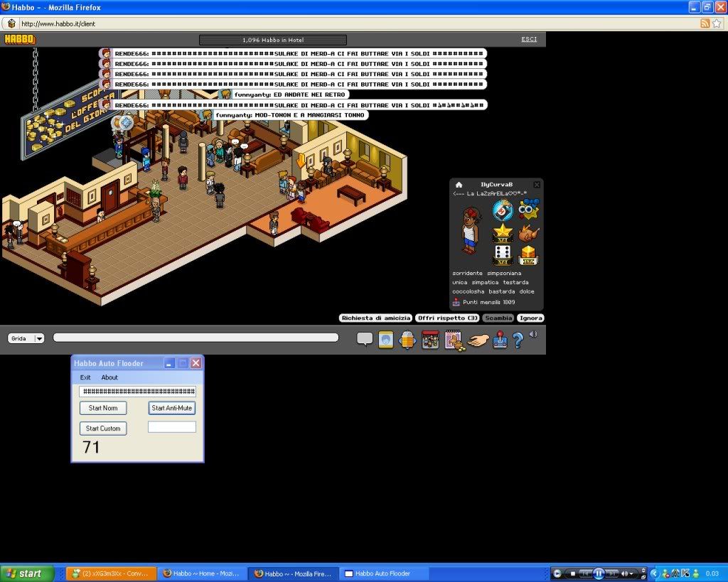
Task: Select the gold cube level badge
Action: pos(528,255)
